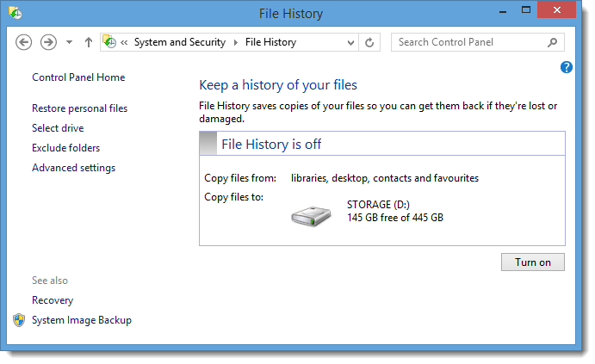Go up one level with the up arrow
The width and height of the screenshot is (595, 364).
coord(89,42)
